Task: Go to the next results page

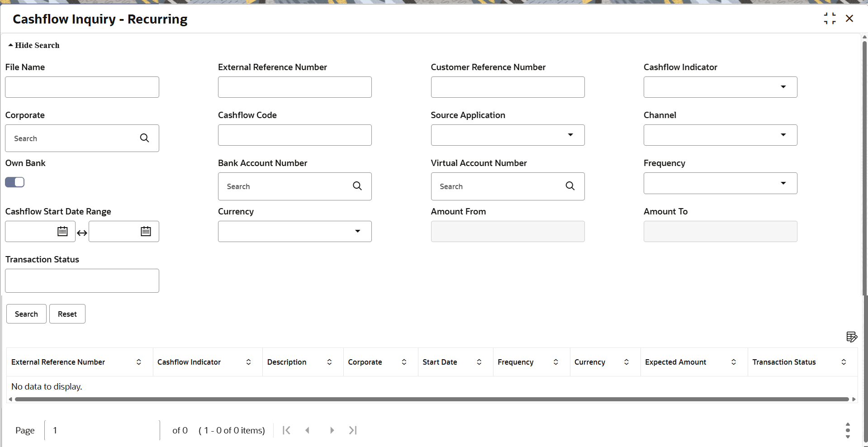Action: coord(332,430)
